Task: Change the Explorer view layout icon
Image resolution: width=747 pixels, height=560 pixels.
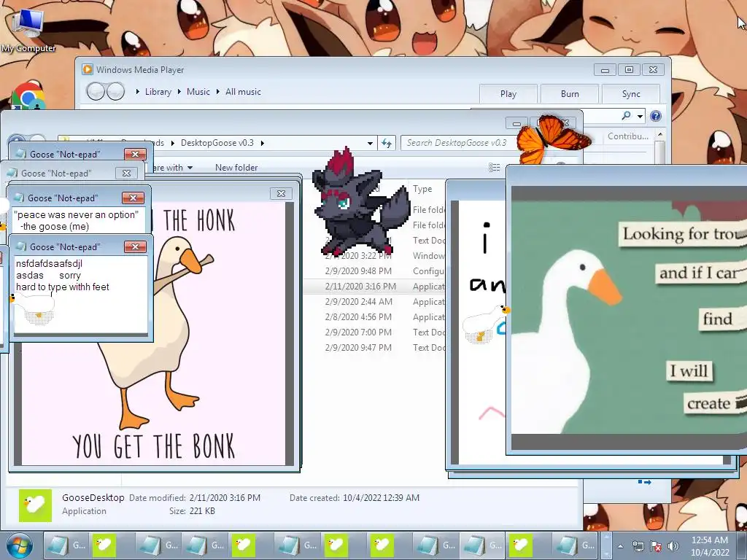Action: click(494, 167)
